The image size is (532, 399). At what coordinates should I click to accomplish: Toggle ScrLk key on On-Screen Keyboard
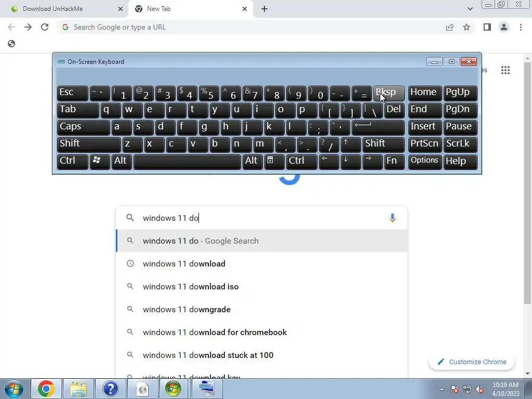tap(460, 144)
